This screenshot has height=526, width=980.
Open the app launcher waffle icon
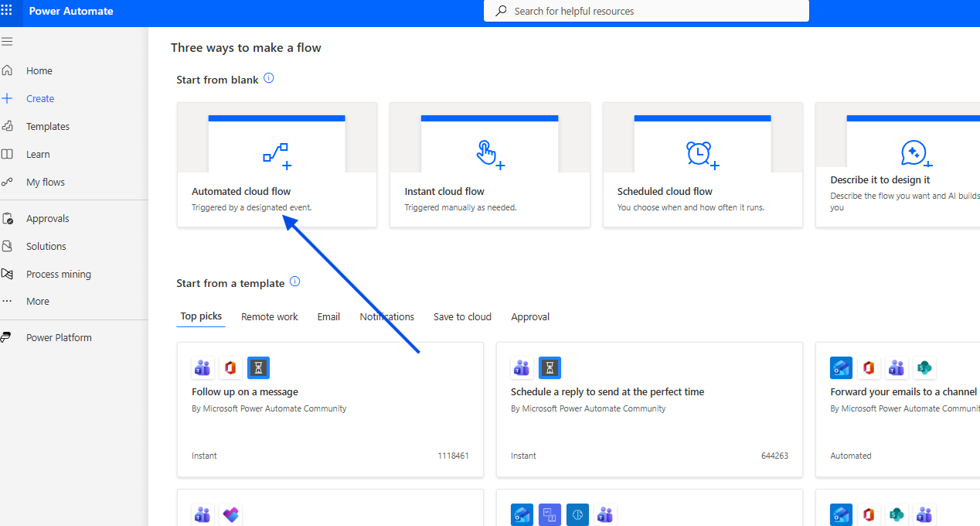coord(7,11)
